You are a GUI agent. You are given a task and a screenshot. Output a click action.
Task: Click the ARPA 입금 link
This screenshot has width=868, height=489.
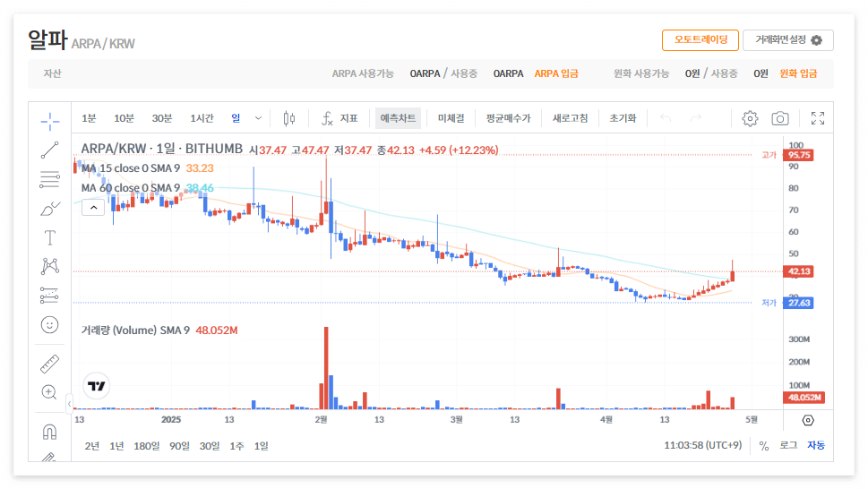pyautogui.click(x=555, y=73)
